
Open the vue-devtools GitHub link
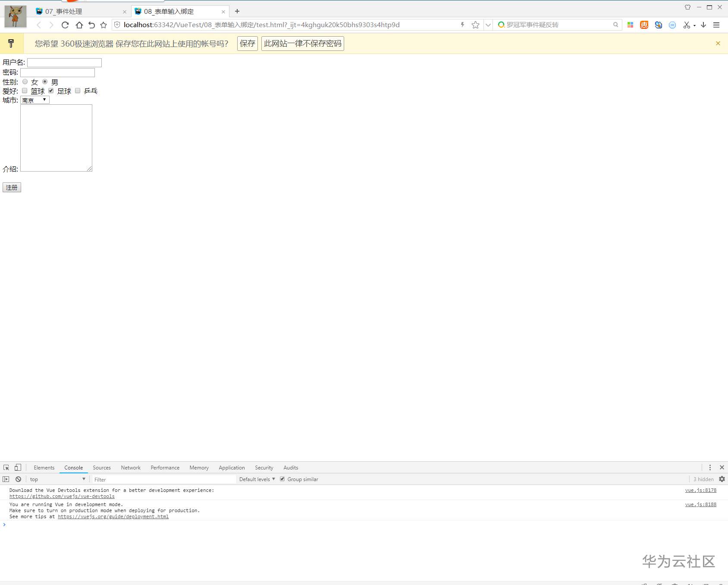click(62, 496)
